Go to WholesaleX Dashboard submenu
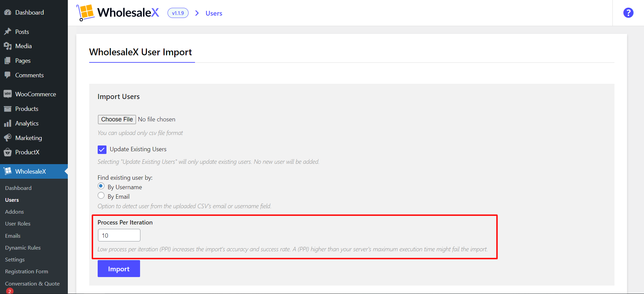The width and height of the screenshot is (644, 294). pos(18,188)
